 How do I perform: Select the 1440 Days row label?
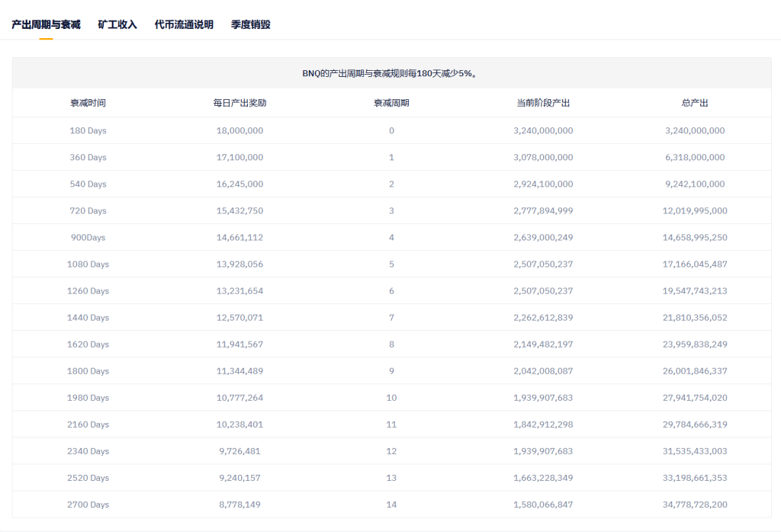88,318
